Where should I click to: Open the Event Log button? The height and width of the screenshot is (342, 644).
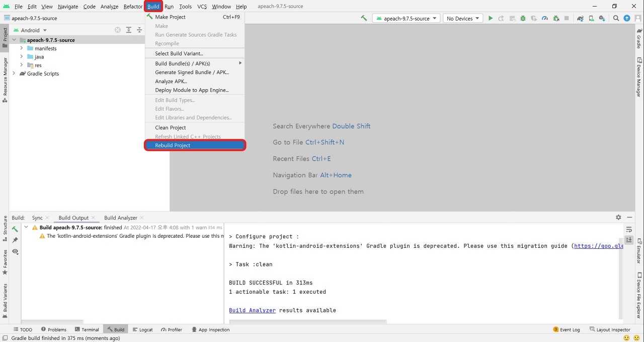567,329
